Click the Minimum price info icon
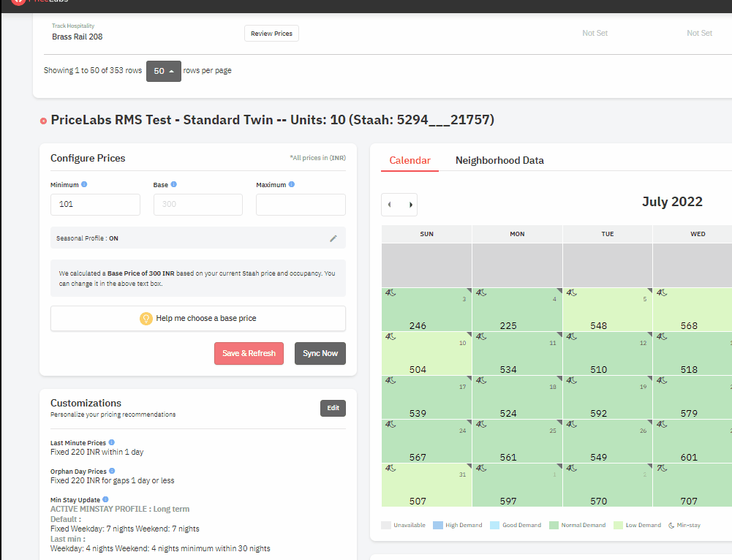Screen dimensions: 732x560 click(84, 184)
